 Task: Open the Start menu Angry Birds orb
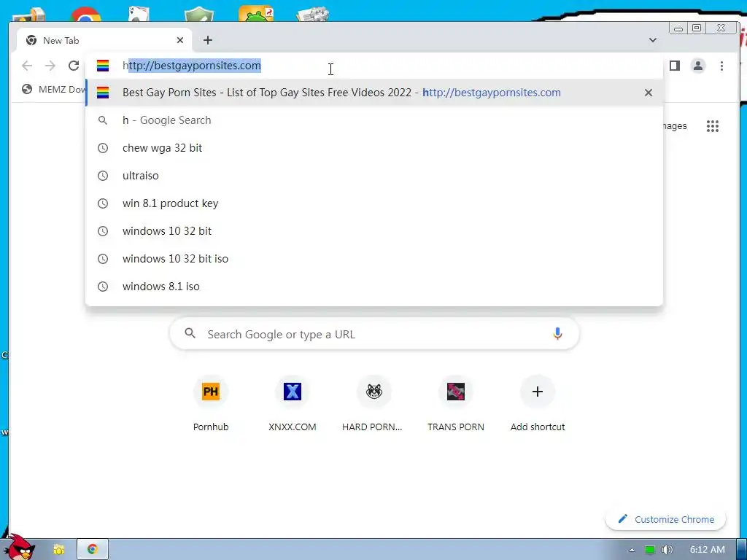19,547
